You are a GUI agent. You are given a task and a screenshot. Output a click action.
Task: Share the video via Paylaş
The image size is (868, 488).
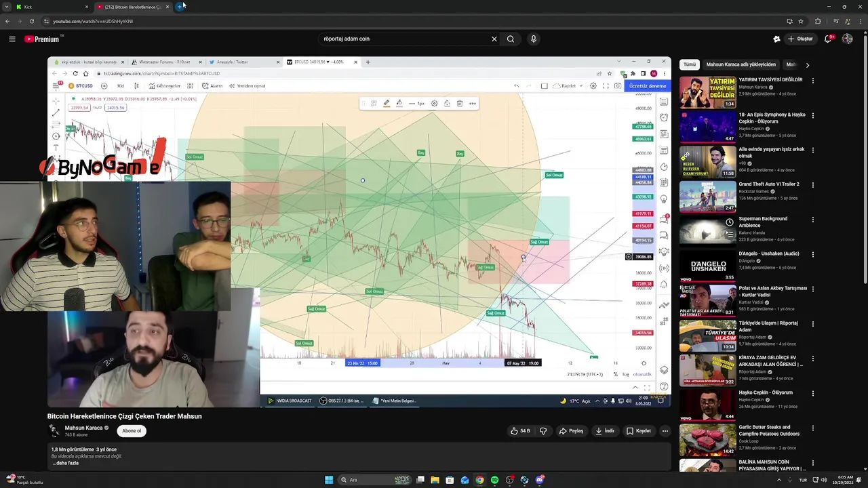click(x=571, y=431)
